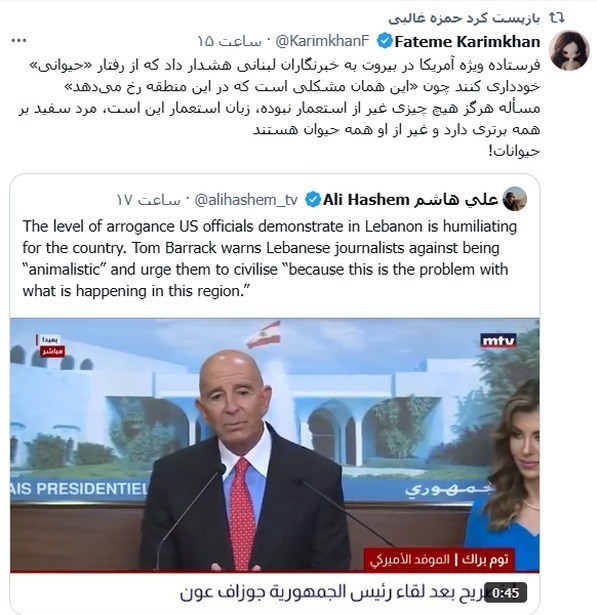This screenshot has height=615, width=597.
Task: Click the verified badge beside Ali Hashem
Action: pyautogui.click(x=313, y=200)
